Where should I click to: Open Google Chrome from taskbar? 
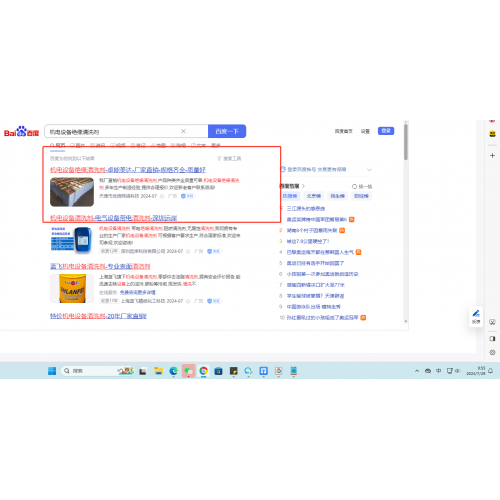(203, 371)
